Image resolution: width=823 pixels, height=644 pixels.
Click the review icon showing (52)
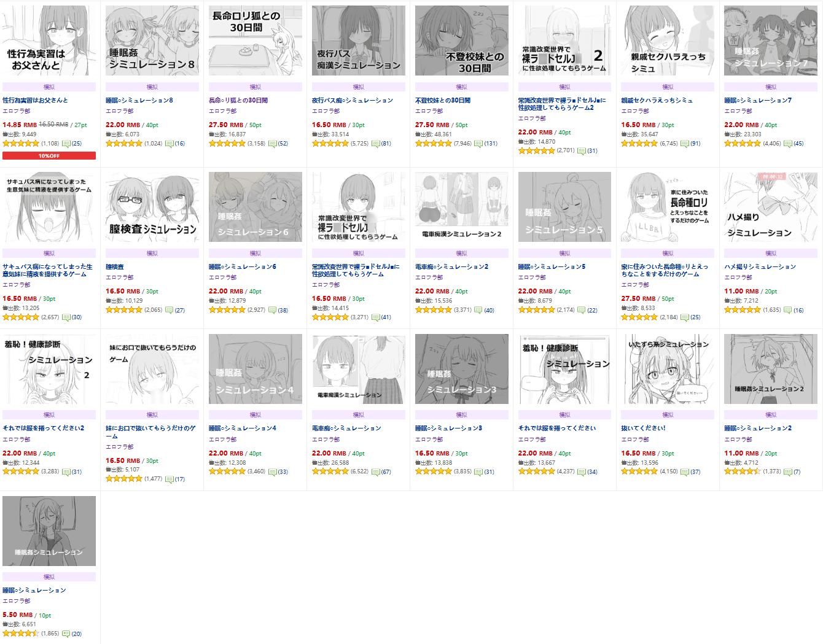(273, 144)
